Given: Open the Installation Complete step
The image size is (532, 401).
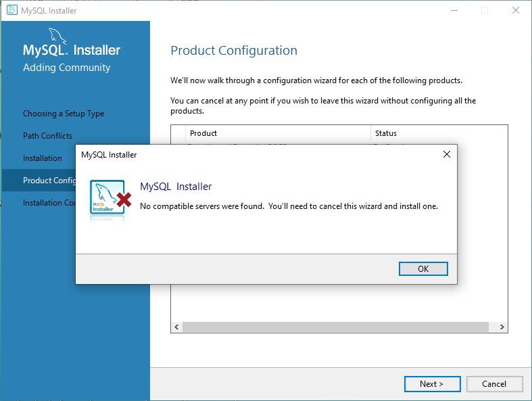Looking at the screenshot, I should 49,203.
